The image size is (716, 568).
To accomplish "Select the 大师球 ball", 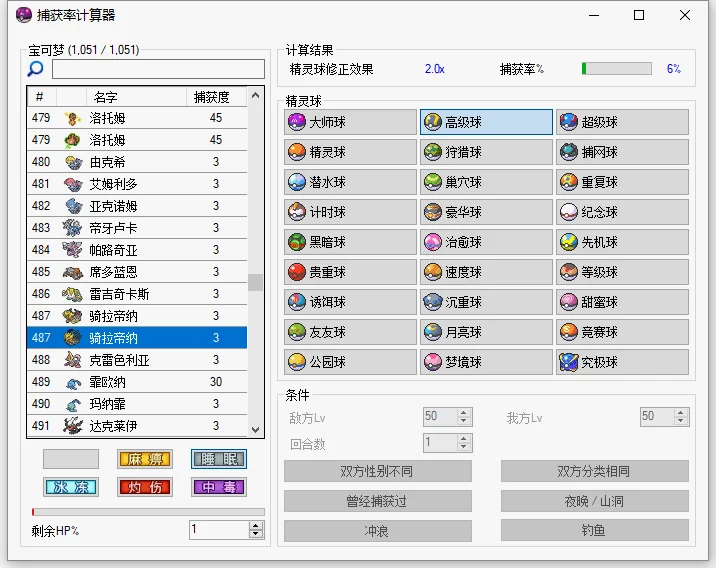I will pos(350,122).
